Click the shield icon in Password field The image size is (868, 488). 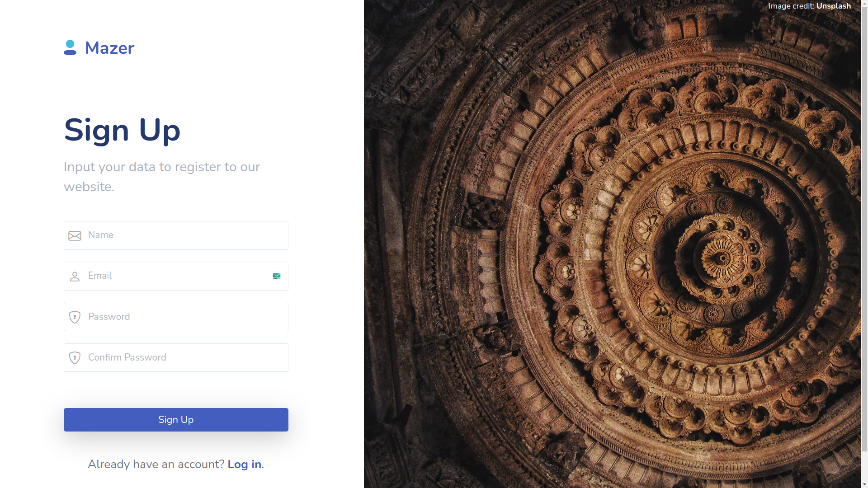click(x=75, y=317)
